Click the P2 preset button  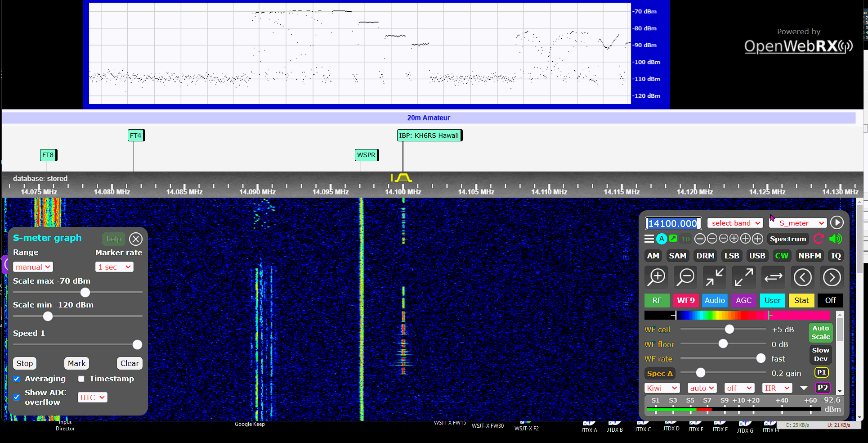(823, 388)
